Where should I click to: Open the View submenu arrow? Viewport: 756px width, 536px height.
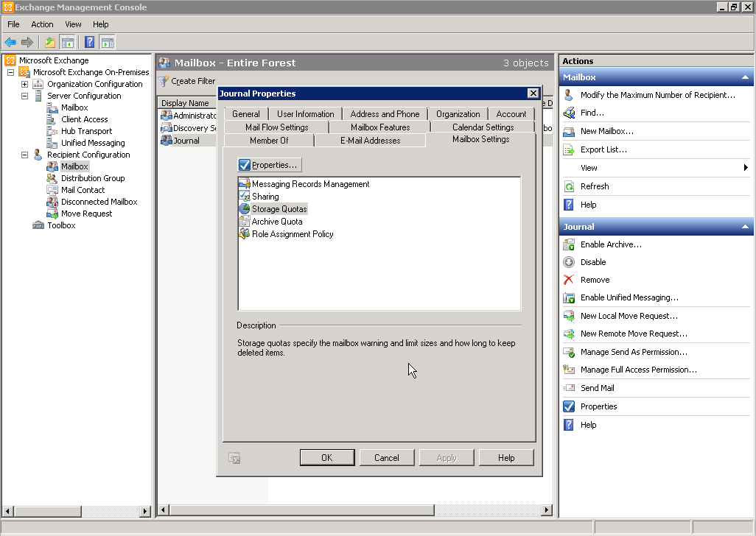tap(746, 168)
